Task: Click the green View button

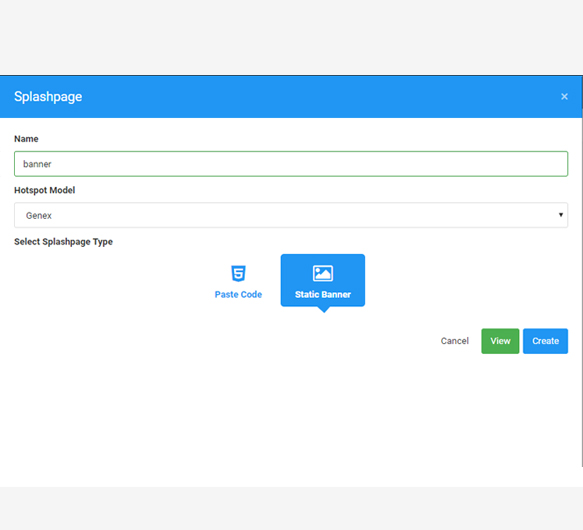Action: pos(500,341)
